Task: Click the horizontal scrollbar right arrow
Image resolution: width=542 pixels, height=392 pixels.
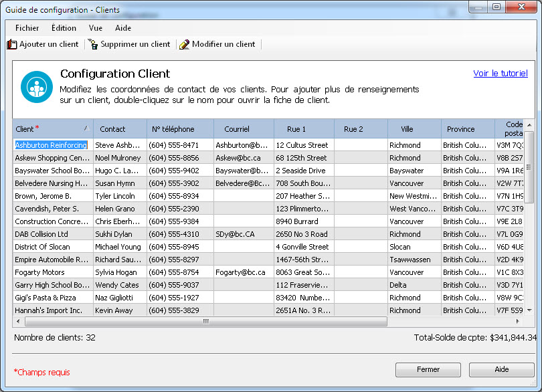Action: (x=517, y=322)
